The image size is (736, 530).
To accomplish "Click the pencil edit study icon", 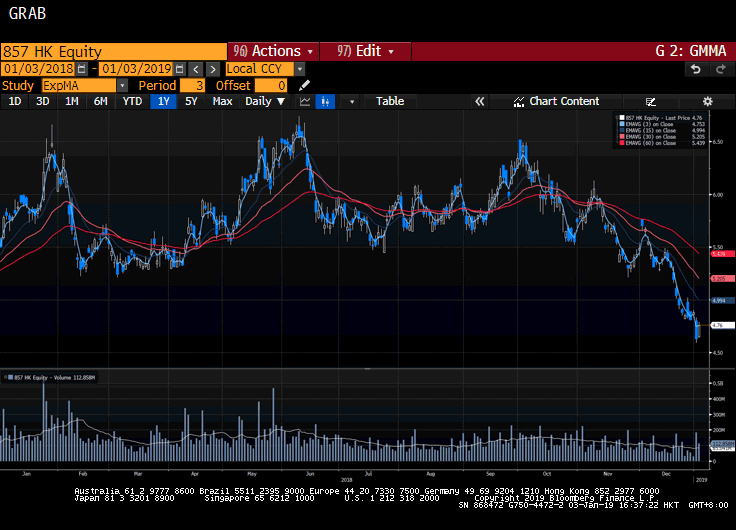I will pos(304,85).
